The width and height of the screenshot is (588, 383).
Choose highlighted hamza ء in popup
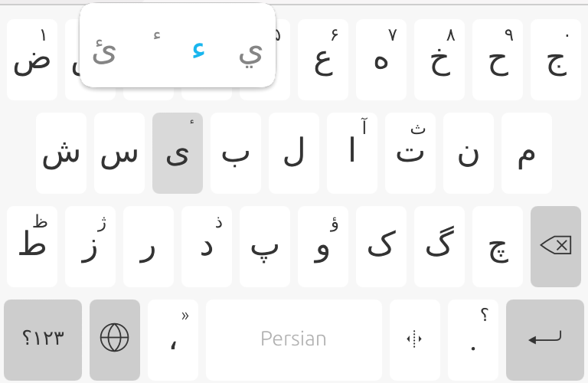click(x=198, y=50)
